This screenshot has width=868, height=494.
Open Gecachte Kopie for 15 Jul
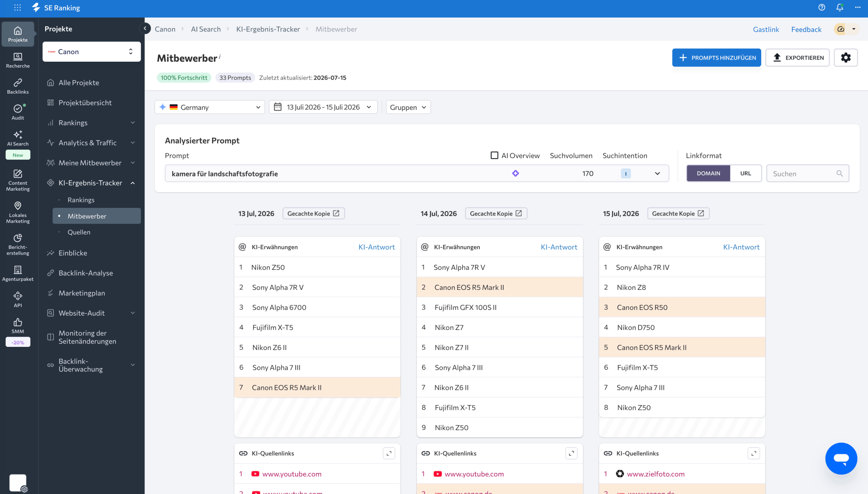(x=678, y=213)
